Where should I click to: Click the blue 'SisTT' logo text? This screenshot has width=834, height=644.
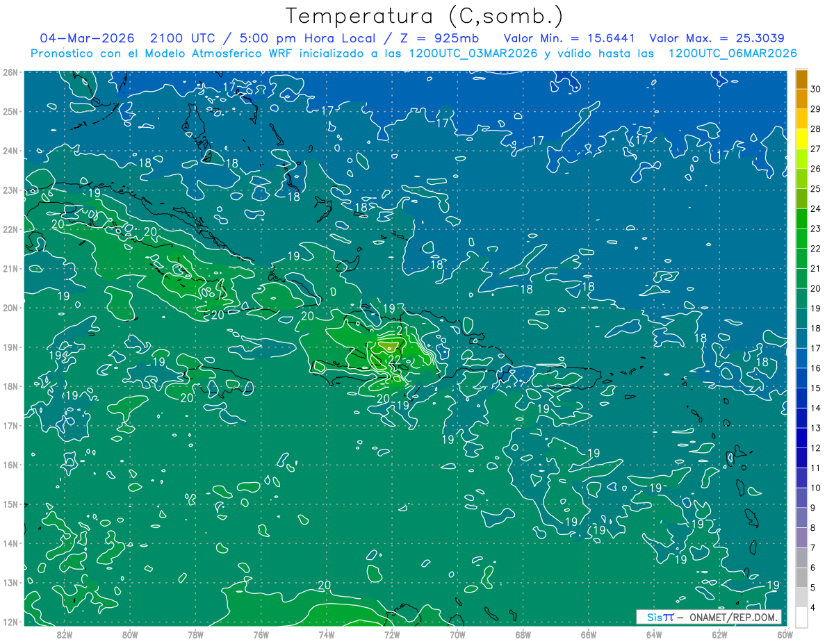tap(660, 617)
